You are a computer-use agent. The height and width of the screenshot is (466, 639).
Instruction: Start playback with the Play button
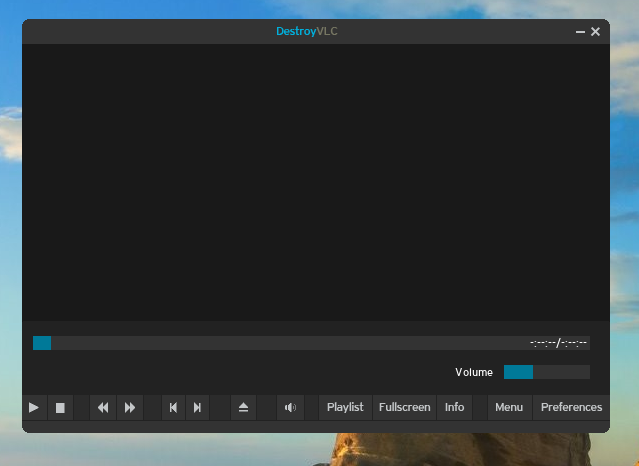(x=35, y=407)
